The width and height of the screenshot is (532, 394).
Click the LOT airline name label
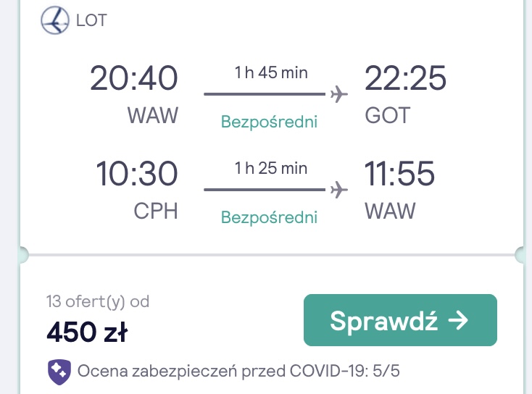pos(91,20)
